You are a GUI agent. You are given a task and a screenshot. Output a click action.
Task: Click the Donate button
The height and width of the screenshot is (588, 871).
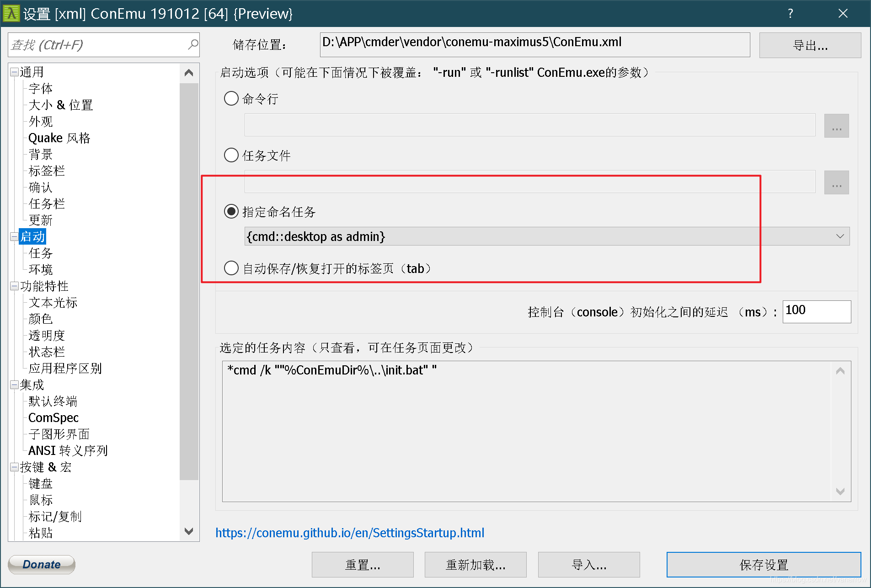pos(42,564)
